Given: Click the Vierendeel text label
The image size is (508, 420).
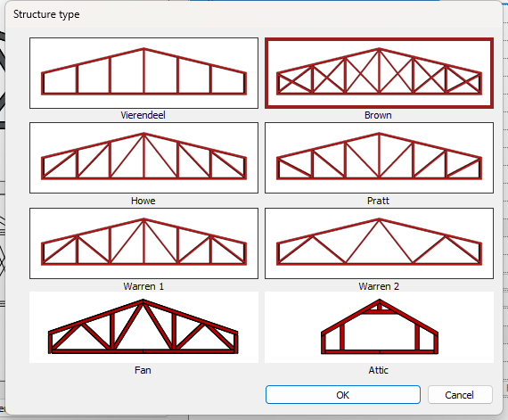Looking at the screenshot, I should (143, 115).
